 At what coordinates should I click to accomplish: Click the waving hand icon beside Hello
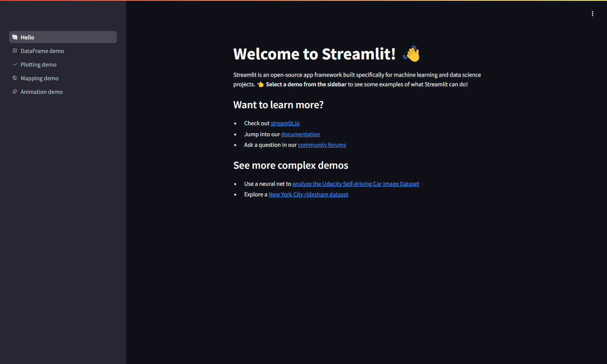coord(14,37)
